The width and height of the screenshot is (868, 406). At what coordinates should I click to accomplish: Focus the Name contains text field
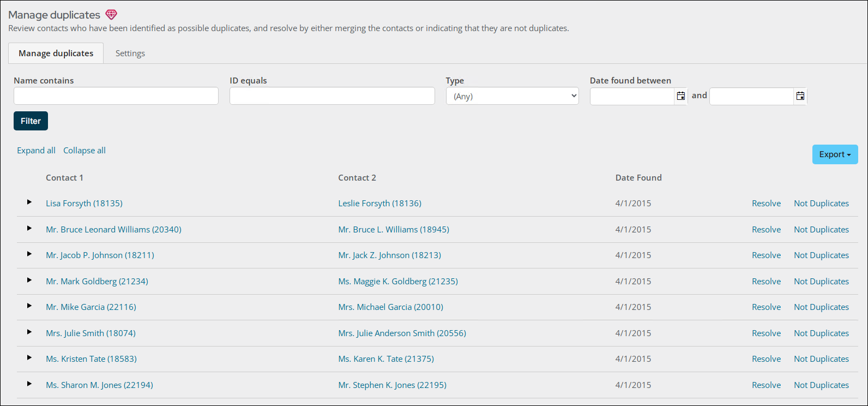pyautogui.click(x=116, y=96)
